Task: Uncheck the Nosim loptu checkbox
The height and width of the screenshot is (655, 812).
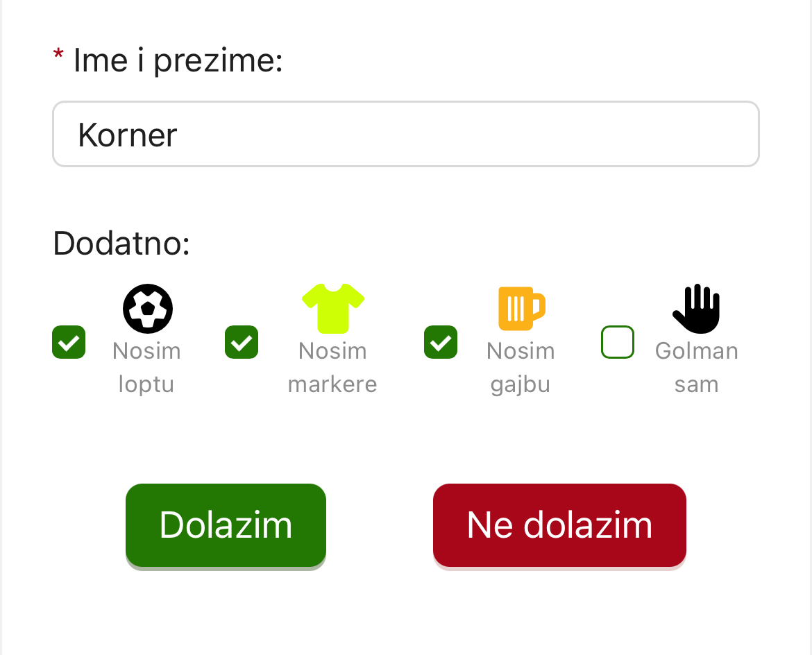Action: coord(68,342)
